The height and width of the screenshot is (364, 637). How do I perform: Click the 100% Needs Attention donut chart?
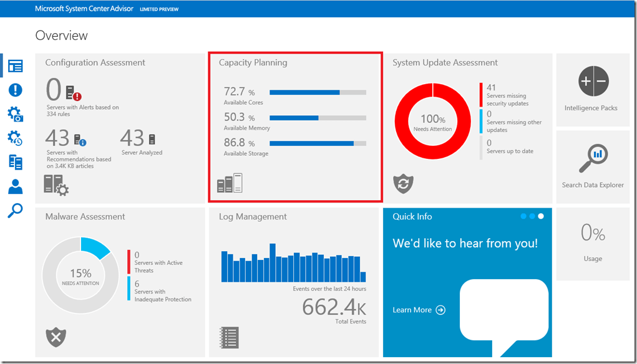pyautogui.click(x=433, y=122)
